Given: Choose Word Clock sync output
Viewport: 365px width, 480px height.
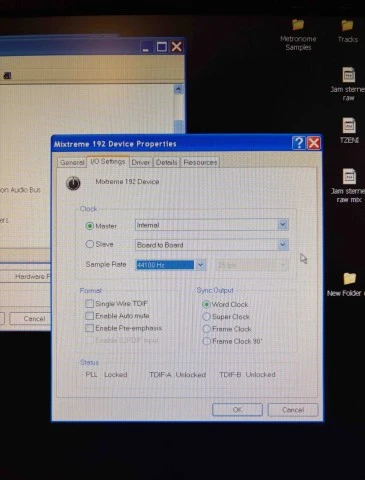Looking at the screenshot, I should tap(206, 304).
